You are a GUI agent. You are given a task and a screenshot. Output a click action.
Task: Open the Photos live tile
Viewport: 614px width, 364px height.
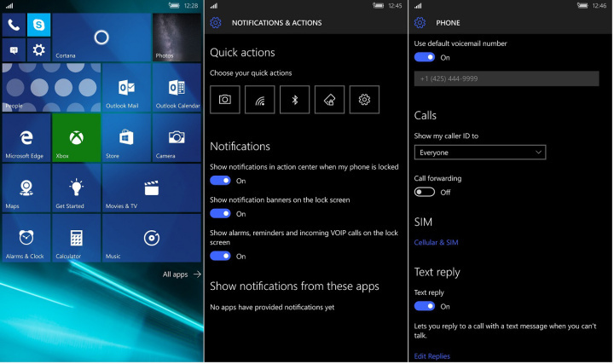coord(177,38)
